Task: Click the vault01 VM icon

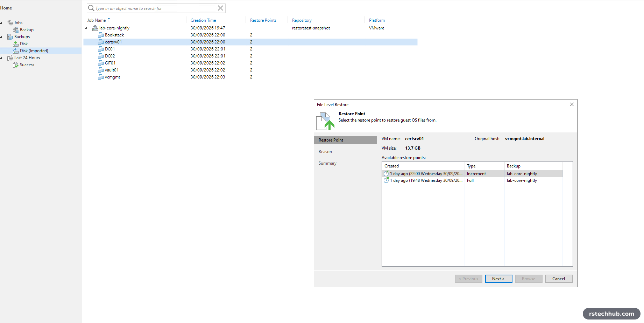Action: tap(101, 70)
